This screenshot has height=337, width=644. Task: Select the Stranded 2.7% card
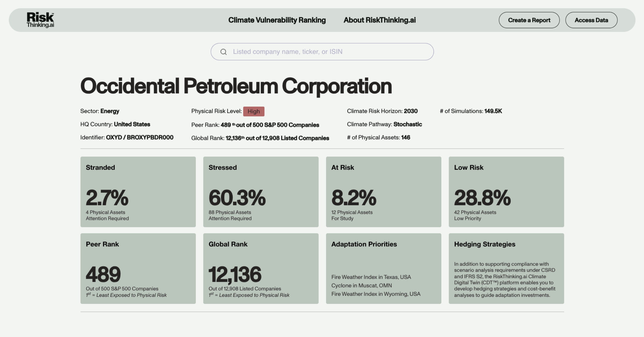pos(138,192)
